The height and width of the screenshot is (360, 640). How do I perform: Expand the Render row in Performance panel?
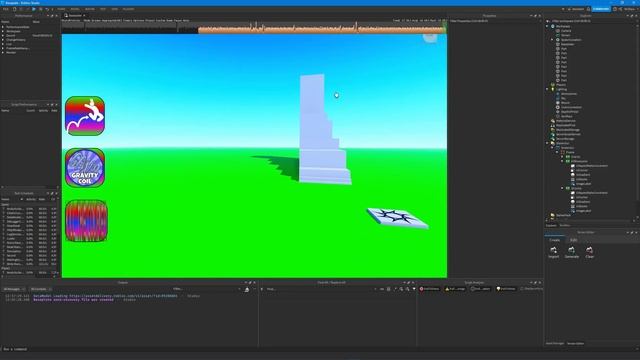3,53
